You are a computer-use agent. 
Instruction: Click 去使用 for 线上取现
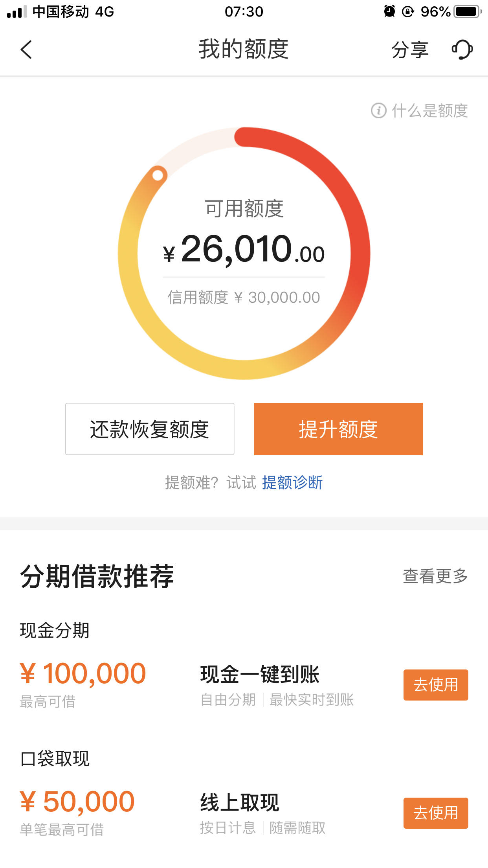436,813
